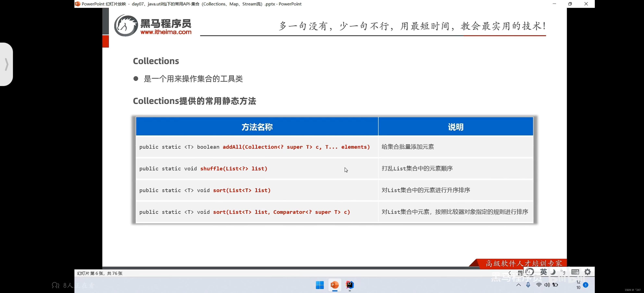
Task: Open the slideshow all-slides view icon
Action: (520, 273)
